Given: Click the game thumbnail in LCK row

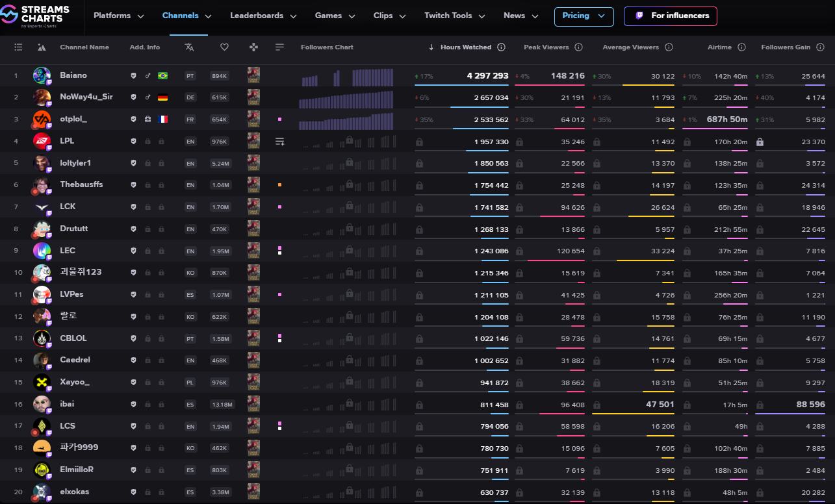Looking at the screenshot, I should [253, 207].
